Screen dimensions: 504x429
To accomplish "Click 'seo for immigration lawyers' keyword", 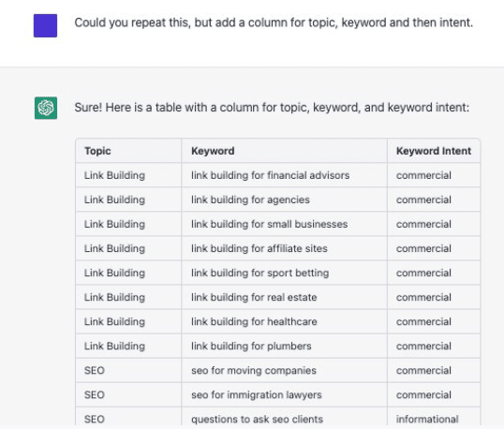I will (x=257, y=395).
